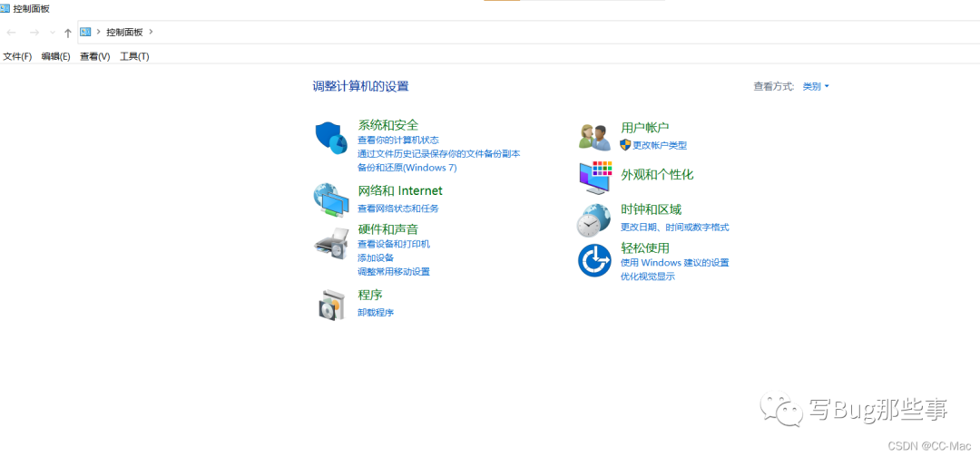Click 查看设备和打印机 link
Image resolution: width=980 pixels, height=456 pixels.
point(394,244)
